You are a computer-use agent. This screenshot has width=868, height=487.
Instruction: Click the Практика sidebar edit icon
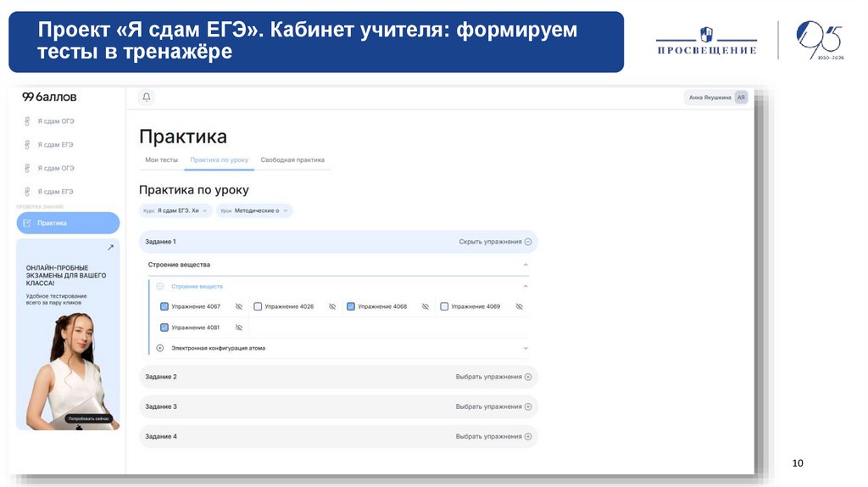click(x=27, y=223)
